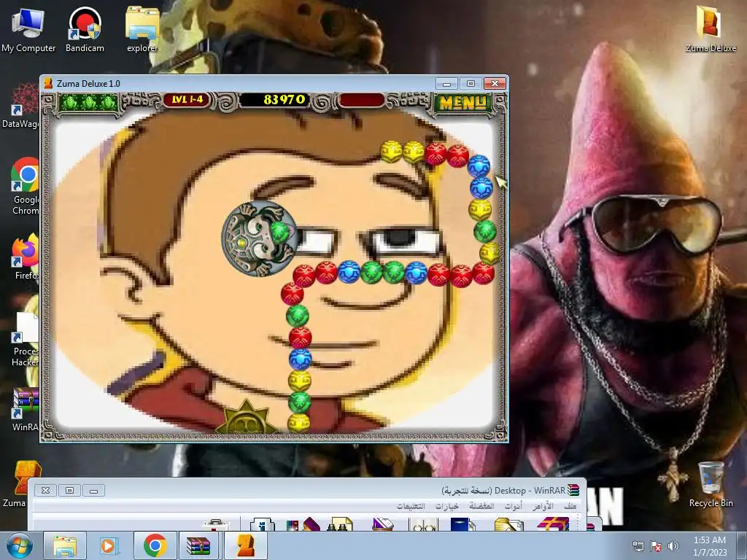The width and height of the screenshot is (747, 560).
Task: Click WinRAR Repair toolbar icon (first-aid kit)
Action: pyautogui.click(x=216, y=525)
